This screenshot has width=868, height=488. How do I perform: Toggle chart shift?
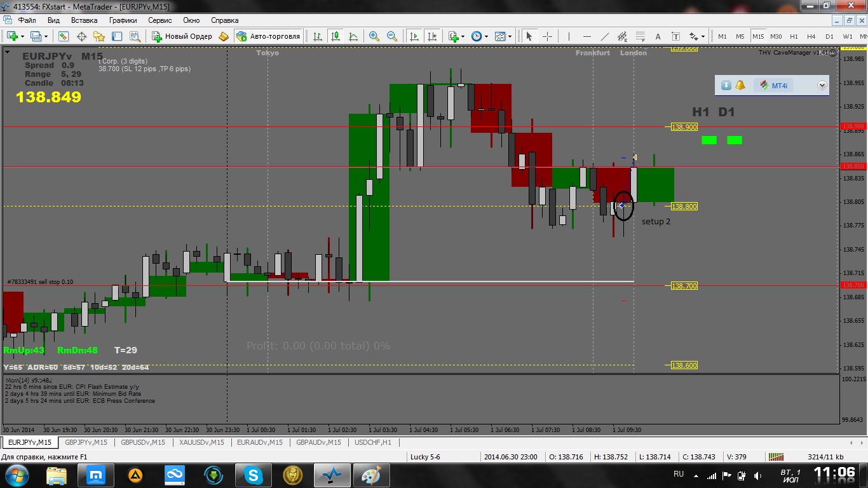click(432, 36)
